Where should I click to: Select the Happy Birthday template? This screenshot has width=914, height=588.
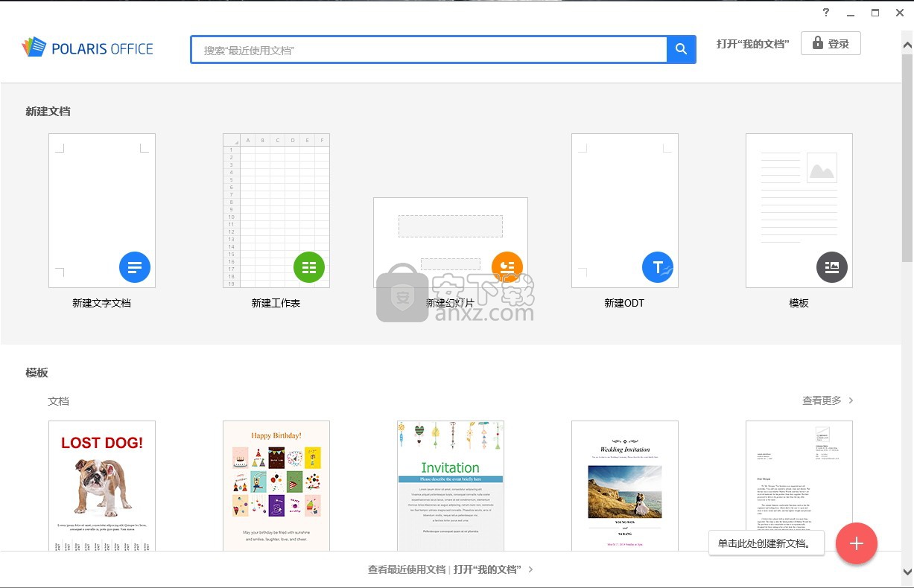(x=276, y=486)
